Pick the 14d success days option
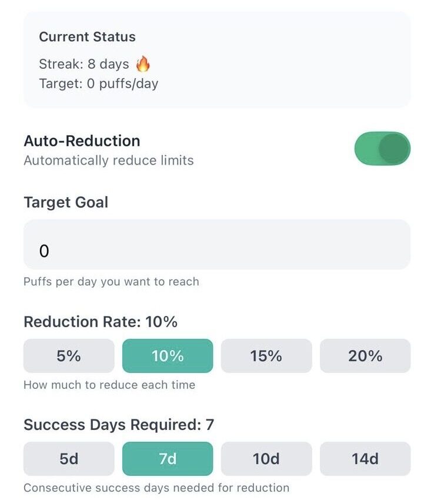The image size is (434, 504). pyautogui.click(x=365, y=459)
